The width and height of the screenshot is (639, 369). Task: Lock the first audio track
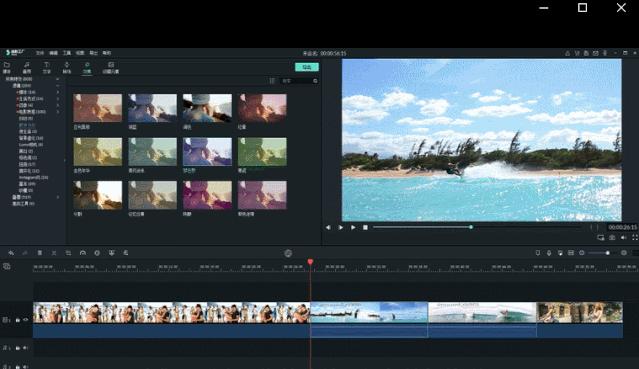click(18, 348)
